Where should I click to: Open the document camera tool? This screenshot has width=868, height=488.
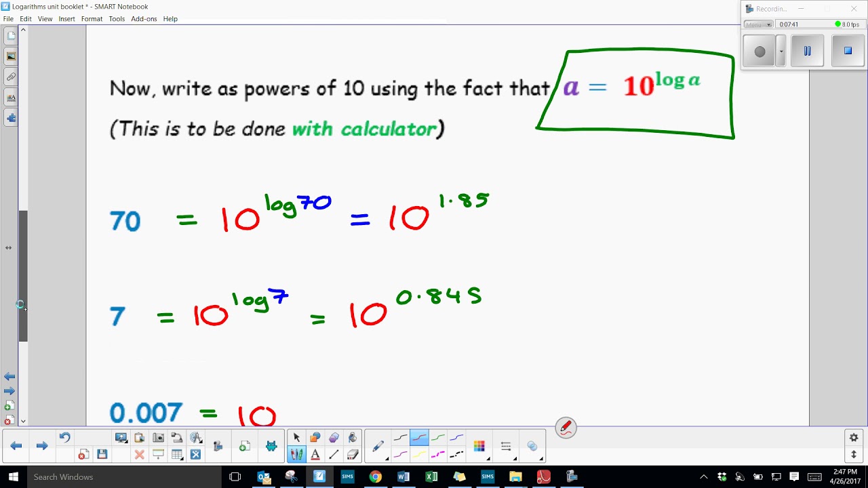click(176, 437)
